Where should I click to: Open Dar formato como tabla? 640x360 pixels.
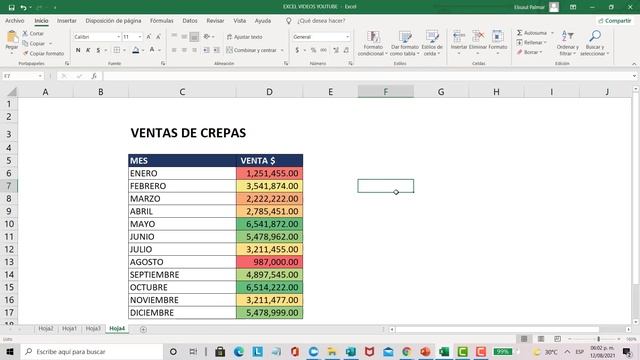[x=404, y=43]
